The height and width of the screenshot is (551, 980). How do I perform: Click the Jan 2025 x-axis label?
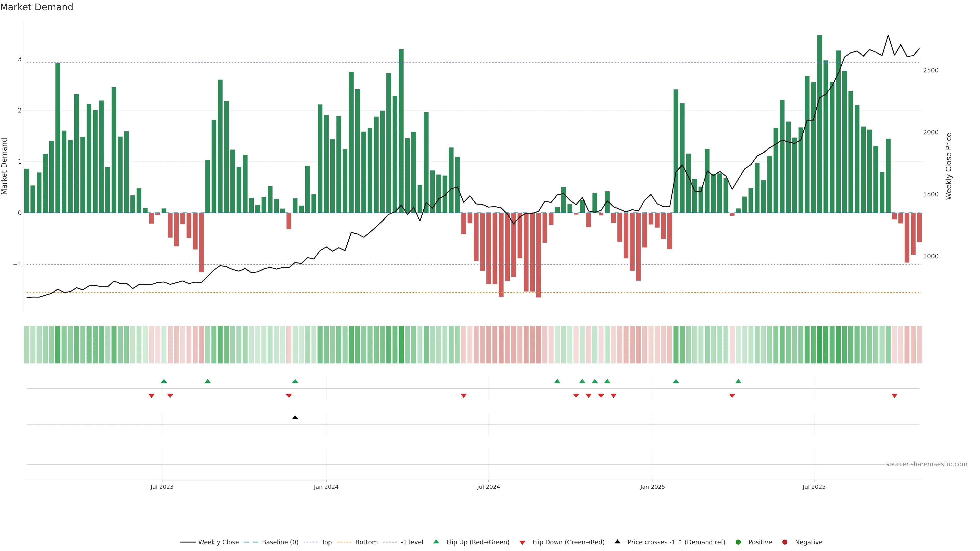point(653,487)
